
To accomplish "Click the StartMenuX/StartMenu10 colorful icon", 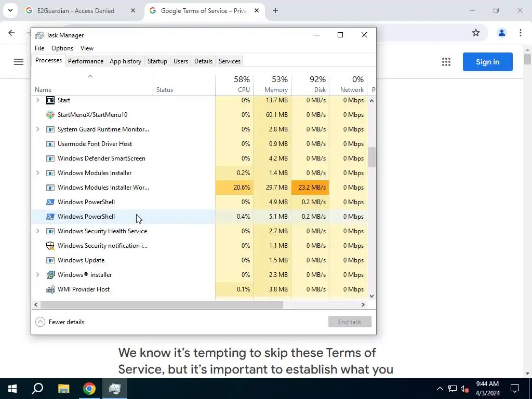I will 50,115.
